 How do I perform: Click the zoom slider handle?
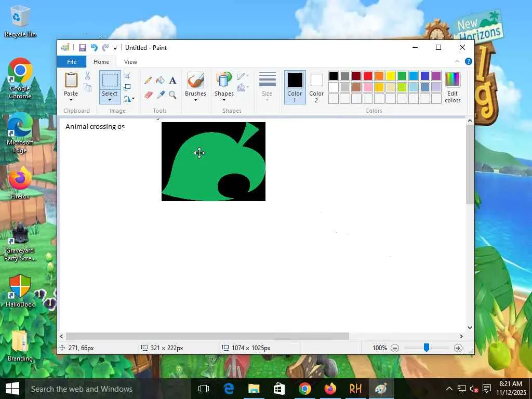pyautogui.click(x=427, y=348)
